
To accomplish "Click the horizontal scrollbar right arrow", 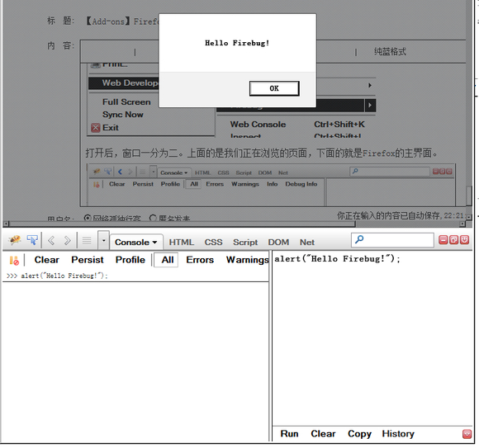I will click(462, 224).
